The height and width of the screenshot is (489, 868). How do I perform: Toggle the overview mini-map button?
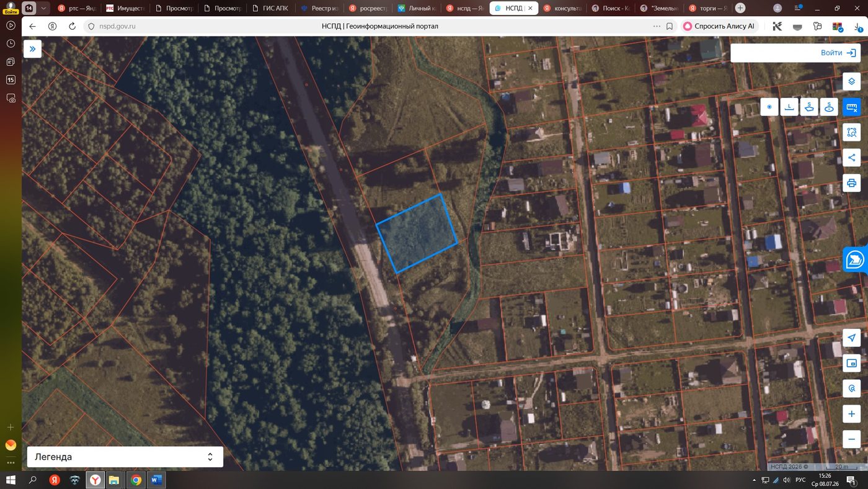click(x=851, y=363)
